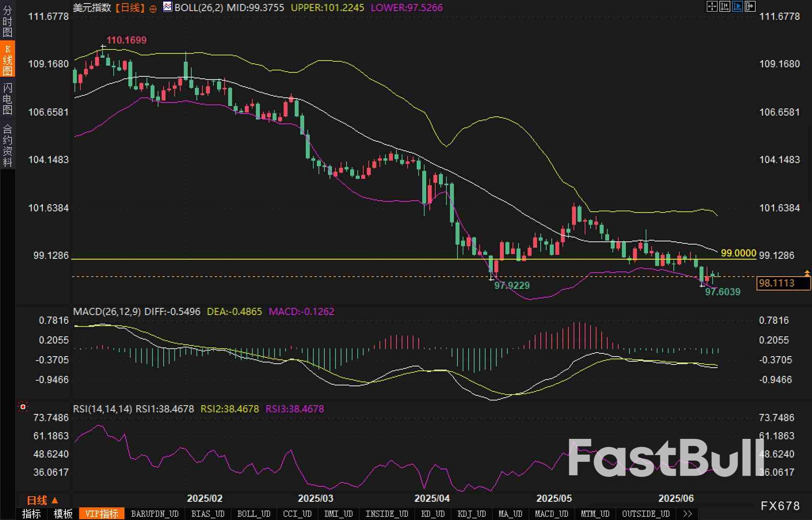Select the K线图 sidebar tab

coord(7,59)
